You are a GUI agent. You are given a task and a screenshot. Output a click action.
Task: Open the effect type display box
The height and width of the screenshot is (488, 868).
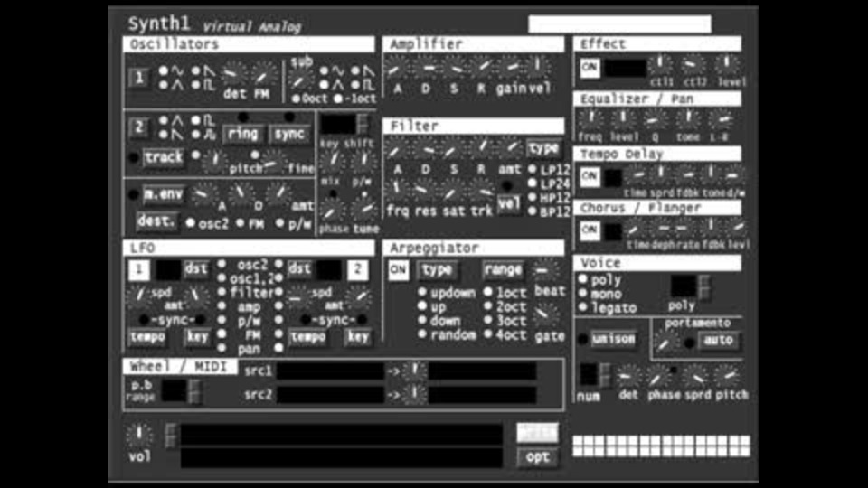coord(625,68)
